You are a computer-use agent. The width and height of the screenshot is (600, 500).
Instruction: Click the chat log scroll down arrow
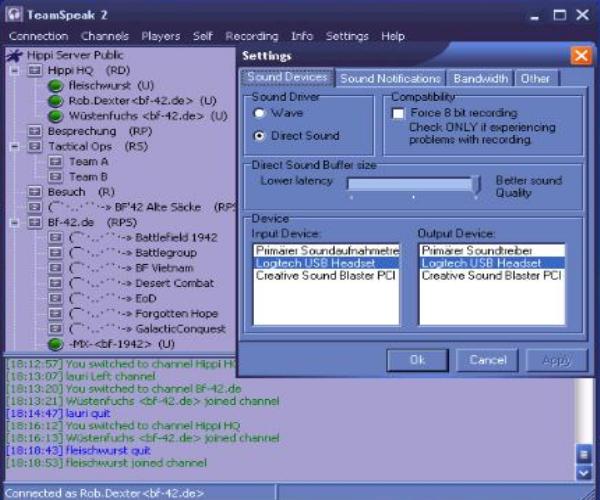[584, 473]
